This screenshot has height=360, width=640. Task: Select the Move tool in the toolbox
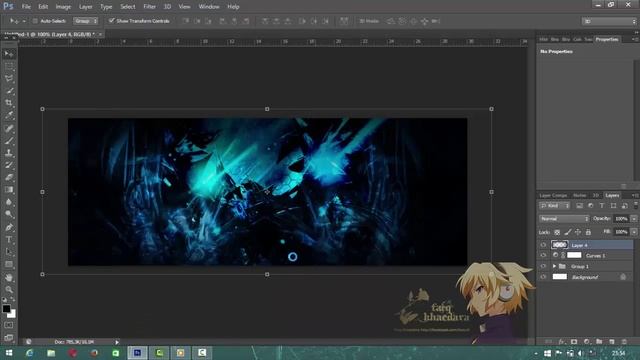(9, 54)
